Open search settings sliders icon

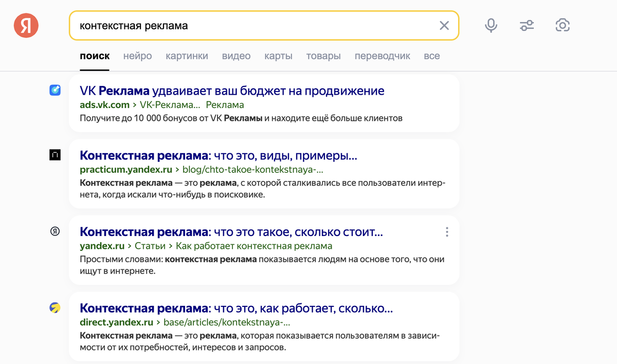tap(527, 25)
